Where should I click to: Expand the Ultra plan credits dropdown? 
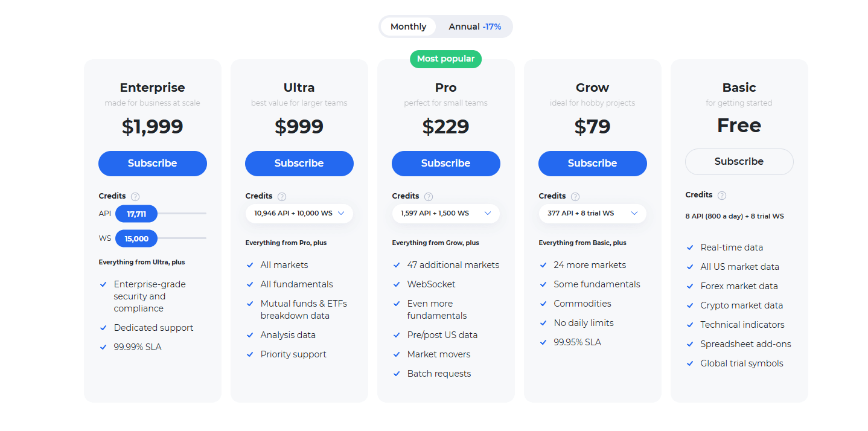point(299,213)
